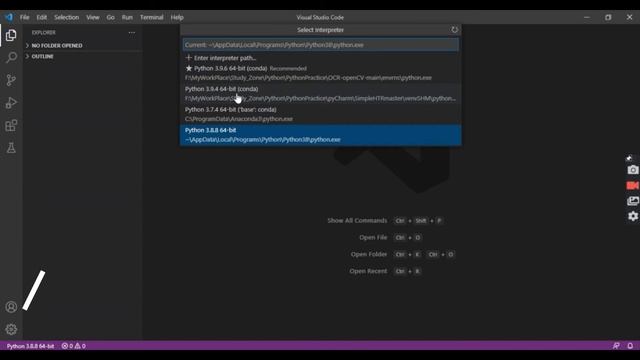Open the Source Control view icon
The image size is (640, 360).
point(11,80)
